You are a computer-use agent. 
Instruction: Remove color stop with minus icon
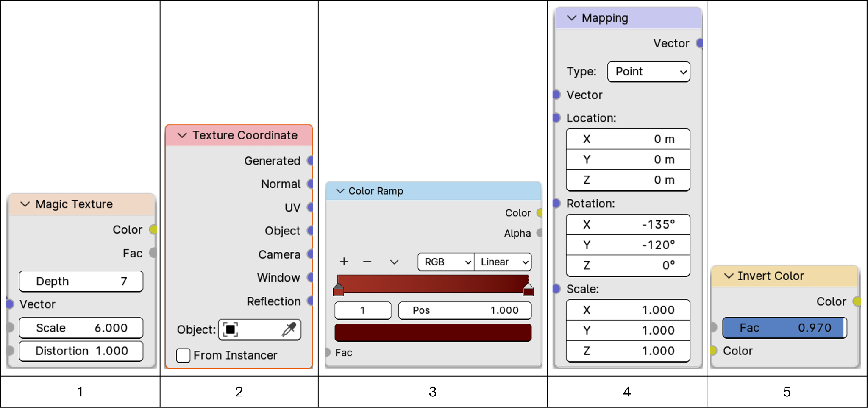(367, 262)
